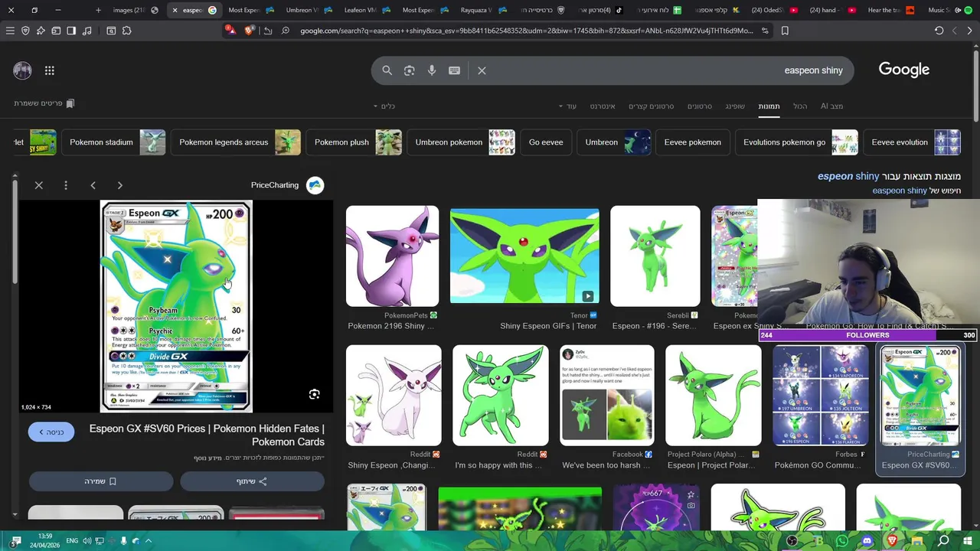Bookmark this page with bookmark icon
Viewport: 980px width, 551px height.
(785, 31)
